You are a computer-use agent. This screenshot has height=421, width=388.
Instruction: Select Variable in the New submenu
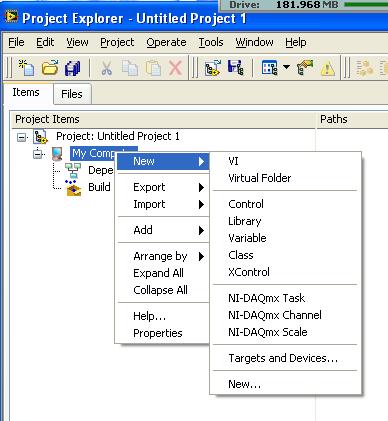[x=286, y=238]
